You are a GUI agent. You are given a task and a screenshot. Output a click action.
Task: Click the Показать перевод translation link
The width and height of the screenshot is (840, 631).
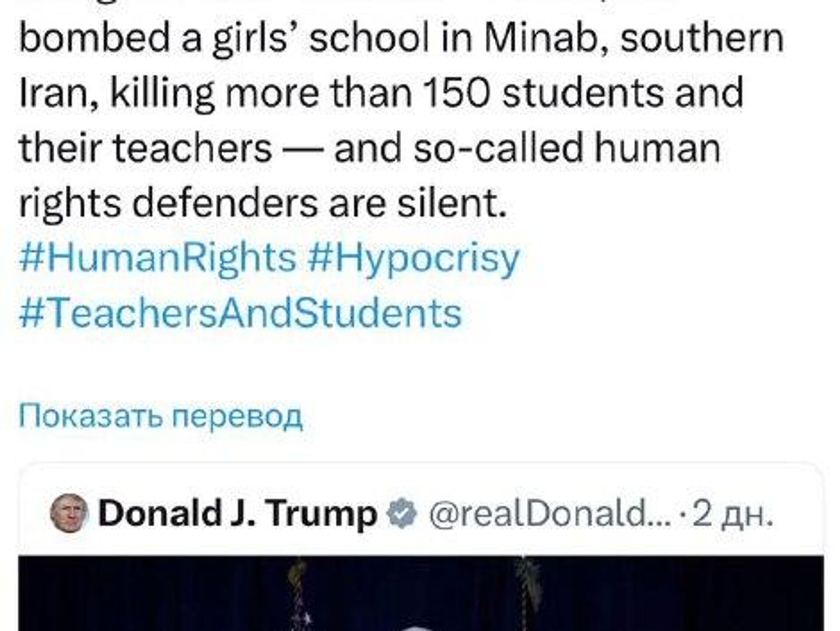(161, 416)
